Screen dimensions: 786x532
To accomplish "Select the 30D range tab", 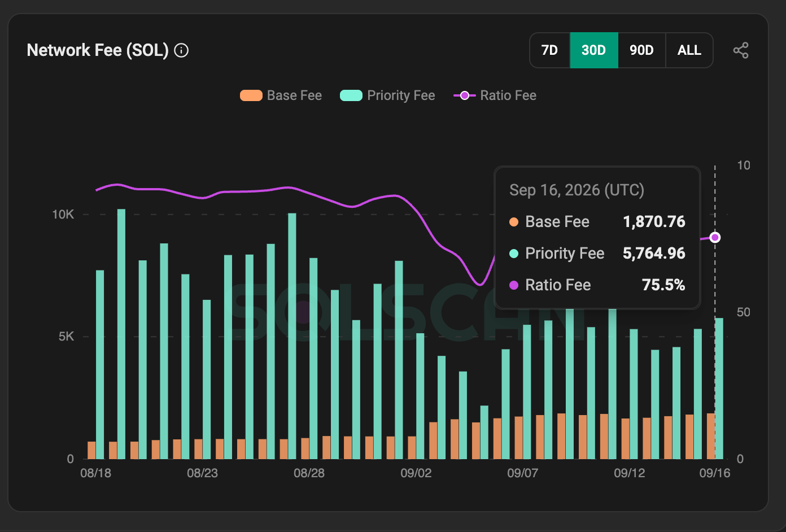I will click(594, 50).
